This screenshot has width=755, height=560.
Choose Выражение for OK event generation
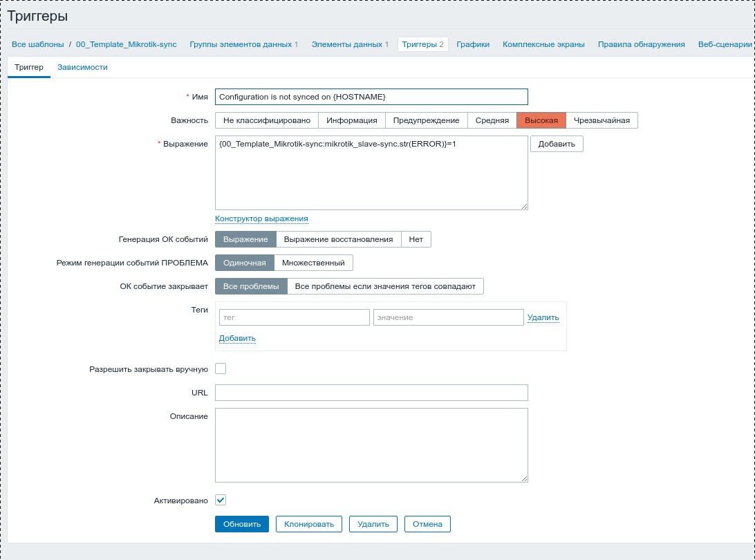(245, 239)
